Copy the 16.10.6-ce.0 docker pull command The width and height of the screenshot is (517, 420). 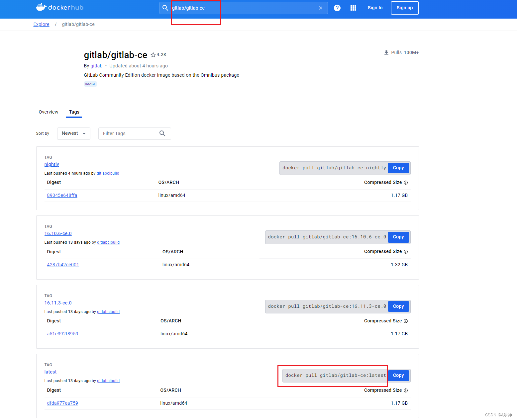click(398, 237)
